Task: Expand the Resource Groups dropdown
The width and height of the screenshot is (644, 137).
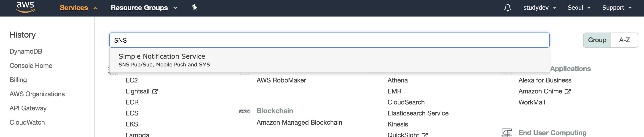Action: coord(144,8)
